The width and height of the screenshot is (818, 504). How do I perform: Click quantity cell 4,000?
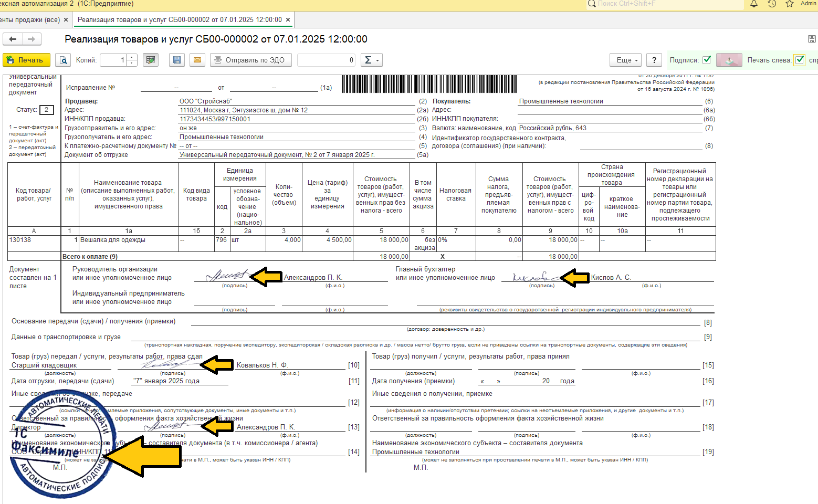284,244
